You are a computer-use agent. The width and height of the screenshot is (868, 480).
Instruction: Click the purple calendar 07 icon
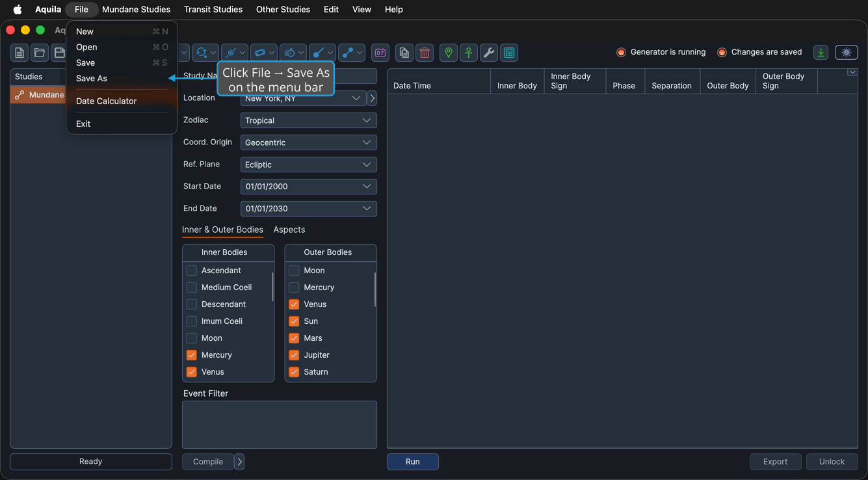pos(380,53)
